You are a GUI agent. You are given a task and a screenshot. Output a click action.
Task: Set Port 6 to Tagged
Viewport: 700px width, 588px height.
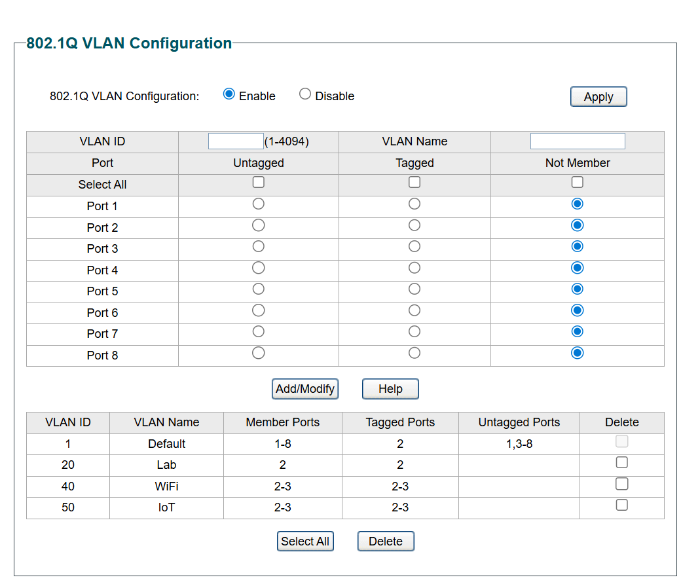(x=414, y=310)
